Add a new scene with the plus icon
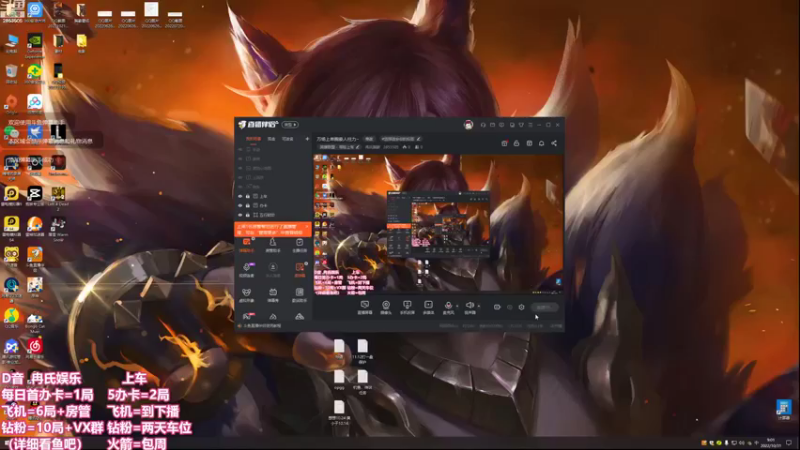Viewport: 800px width, 450px height. pos(307,139)
